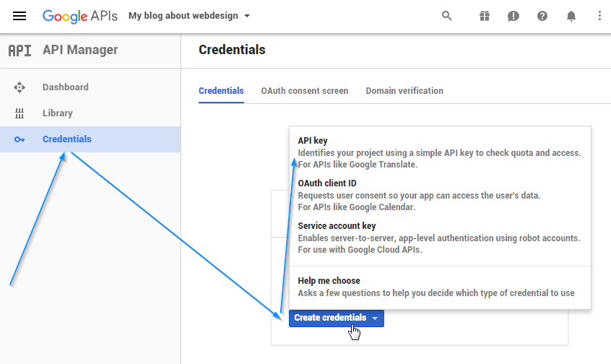The height and width of the screenshot is (364, 611).
Task: Click the Google APIs logo
Action: coord(80,16)
